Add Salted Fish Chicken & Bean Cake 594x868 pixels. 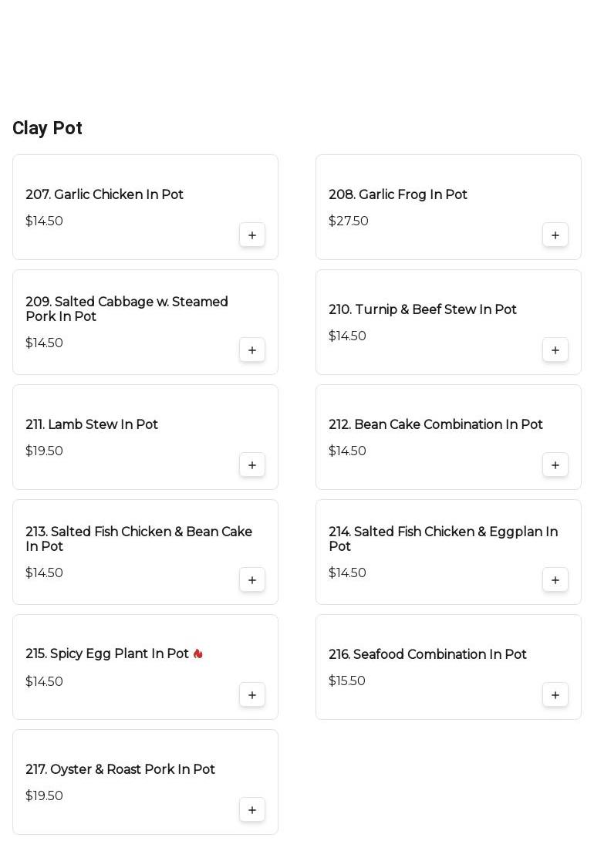click(252, 580)
